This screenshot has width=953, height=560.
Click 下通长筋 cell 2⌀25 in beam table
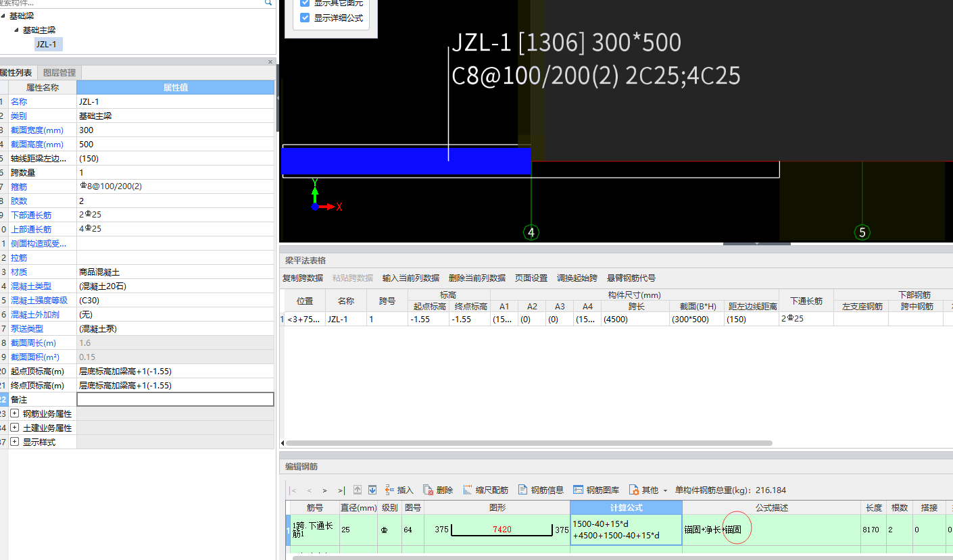[806, 319]
